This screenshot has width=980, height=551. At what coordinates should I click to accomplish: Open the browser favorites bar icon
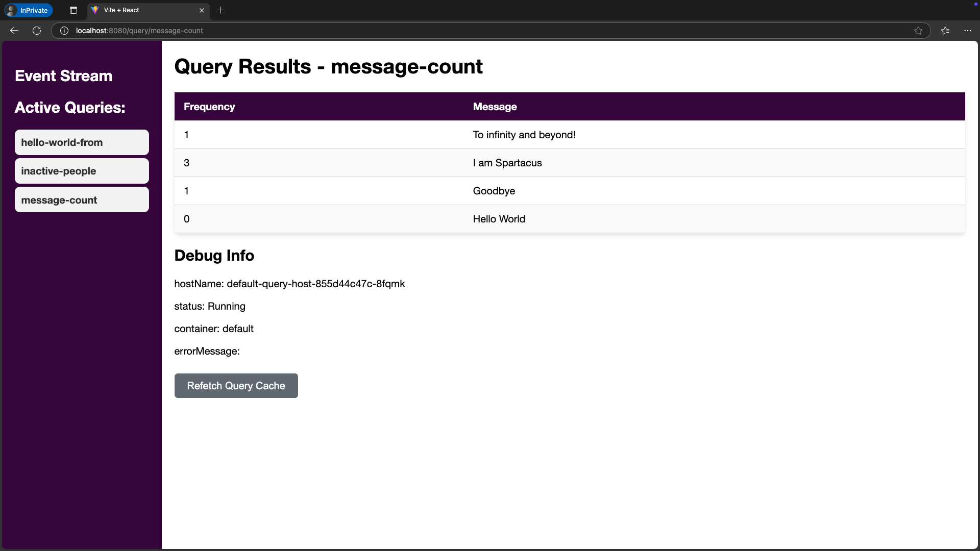(945, 31)
